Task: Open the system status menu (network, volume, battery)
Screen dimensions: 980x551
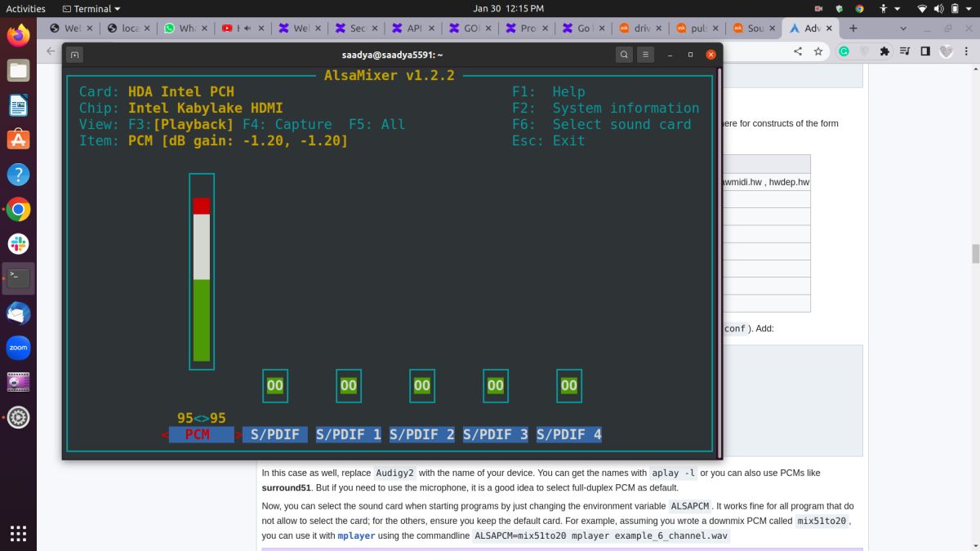Action: (x=945, y=8)
